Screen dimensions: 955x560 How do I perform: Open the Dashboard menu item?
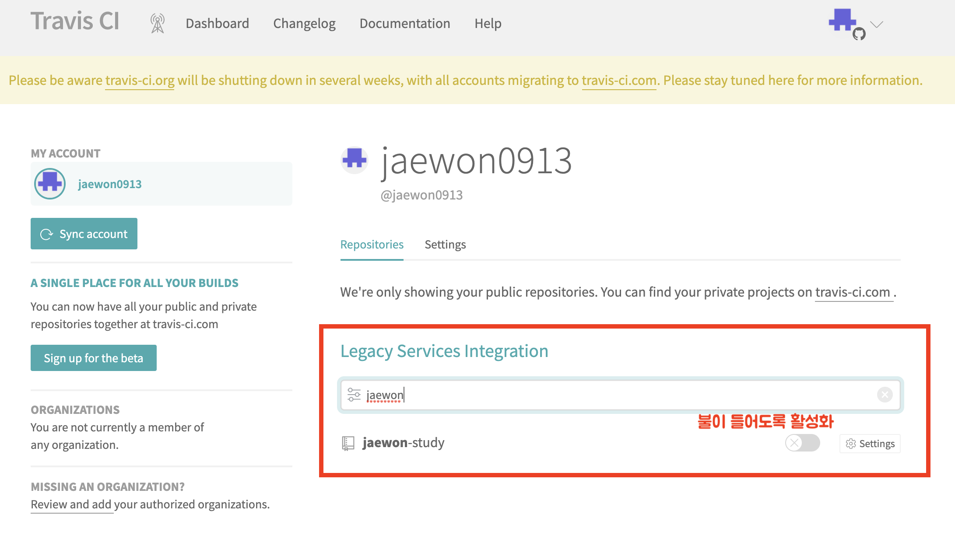217,23
